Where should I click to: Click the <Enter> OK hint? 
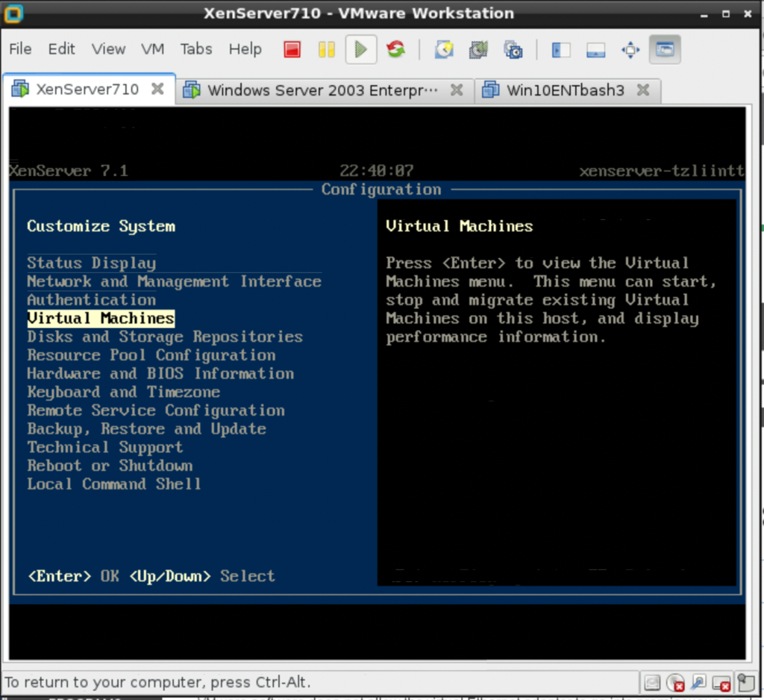click(x=73, y=576)
